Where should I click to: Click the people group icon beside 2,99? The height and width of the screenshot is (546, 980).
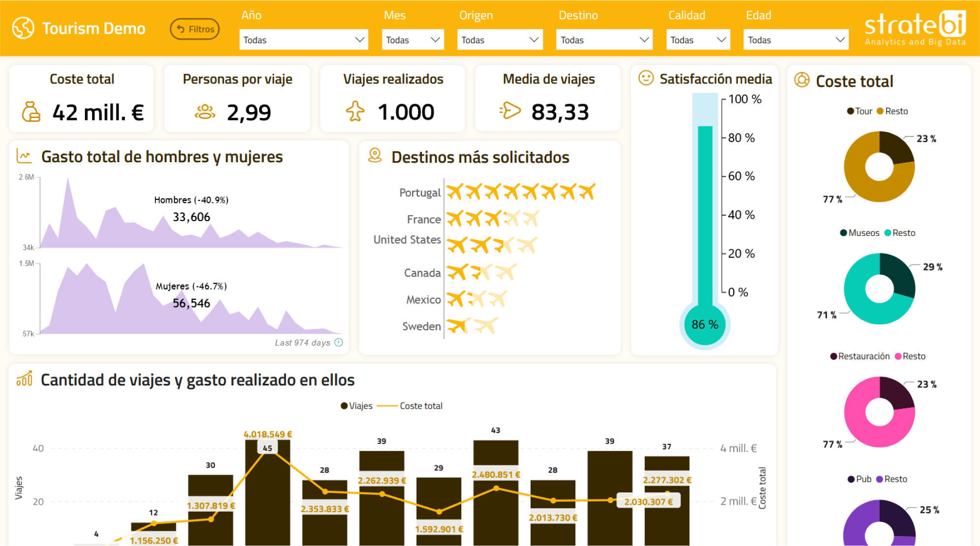[x=205, y=112]
